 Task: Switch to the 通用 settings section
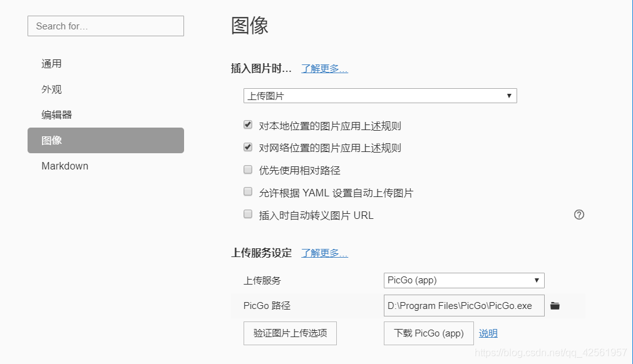pyautogui.click(x=51, y=63)
